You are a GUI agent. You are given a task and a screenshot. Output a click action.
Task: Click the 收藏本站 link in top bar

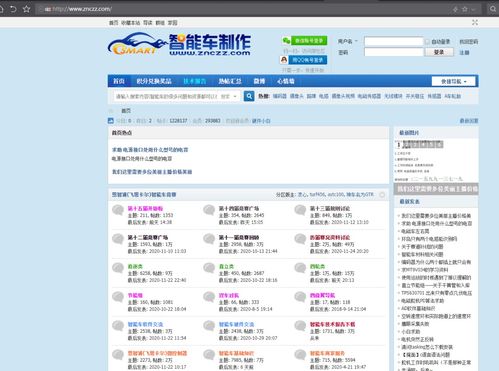pyautogui.click(x=130, y=23)
